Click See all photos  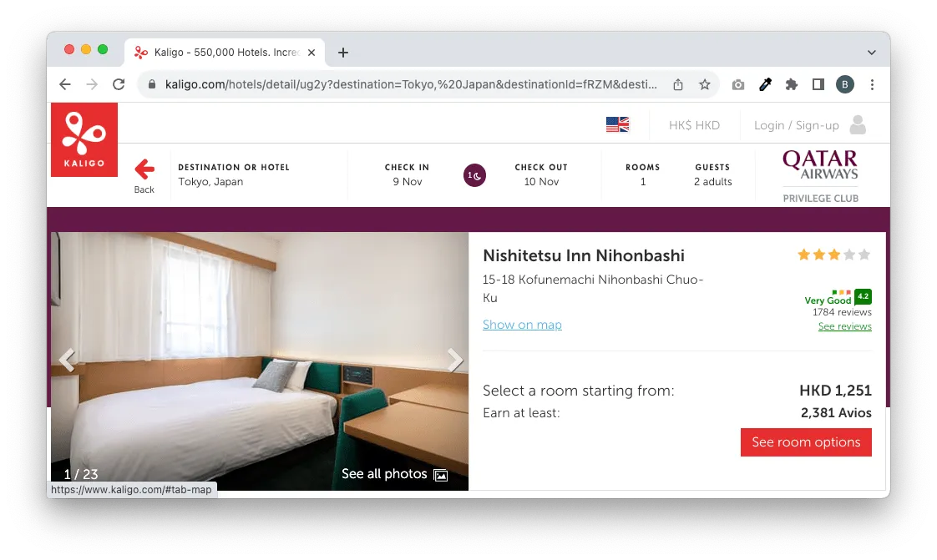[394, 474]
